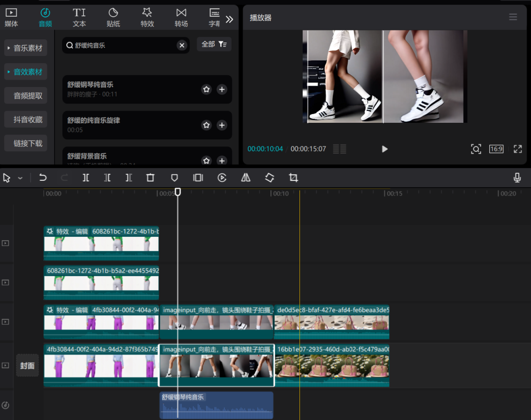This screenshot has height=420, width=531.
Task: Click the 封面 cover button
Action: [28, 365]
